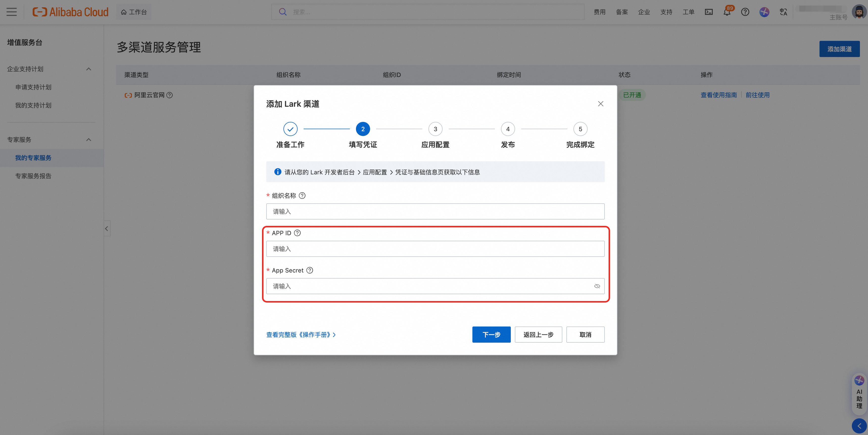The width and height of the screenshot is (868, 435).
Task: Collapse the 专家服务 sidebar section
Action: [x=89, y=140]
